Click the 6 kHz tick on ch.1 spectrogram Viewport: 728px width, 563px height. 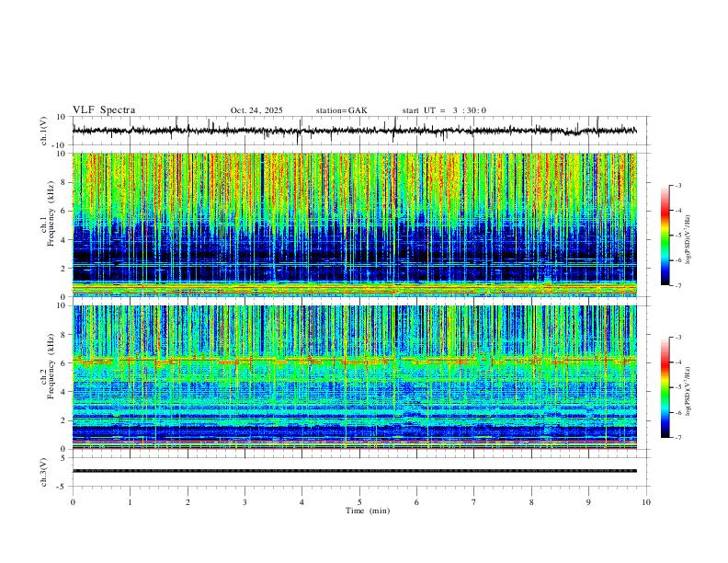pos(64,211)
